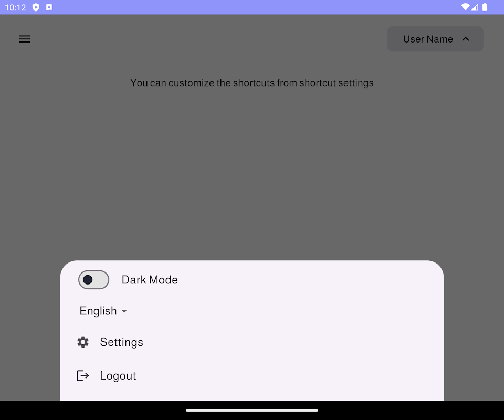Tap the bottom navigation gesture bar

(252, 411)
